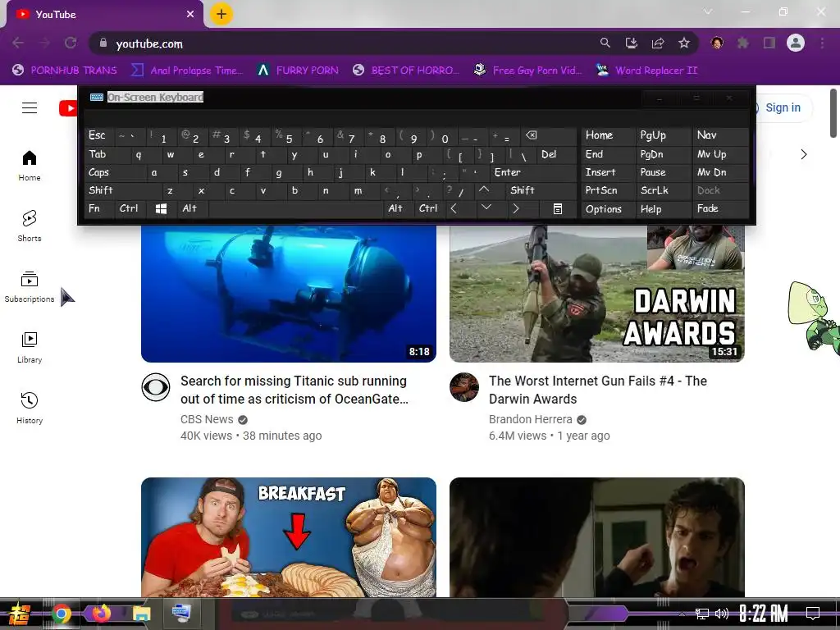This screenshot has height=630, width=840.
Task: Open the Darwin Awards video thumbnail
Action: (597, 294)
